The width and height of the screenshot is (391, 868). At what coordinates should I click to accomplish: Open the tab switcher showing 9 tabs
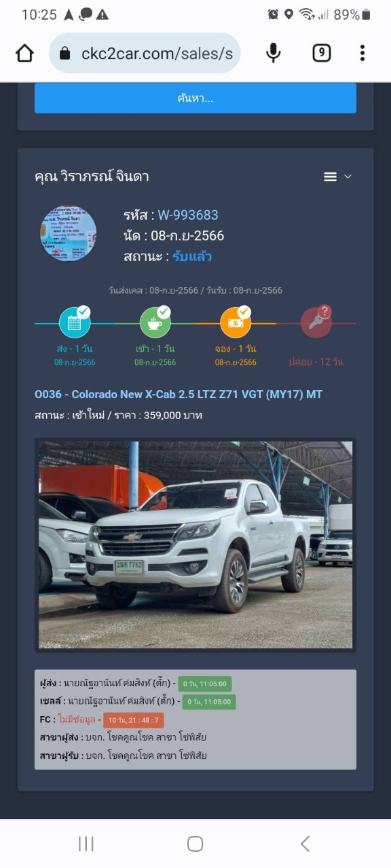point(321,53)
